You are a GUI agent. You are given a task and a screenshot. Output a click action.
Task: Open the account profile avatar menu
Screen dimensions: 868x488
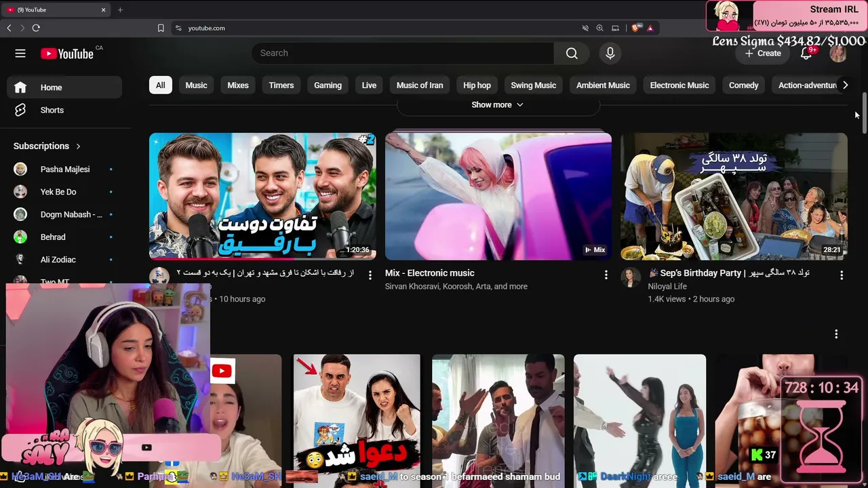click(x=838, y=54)
